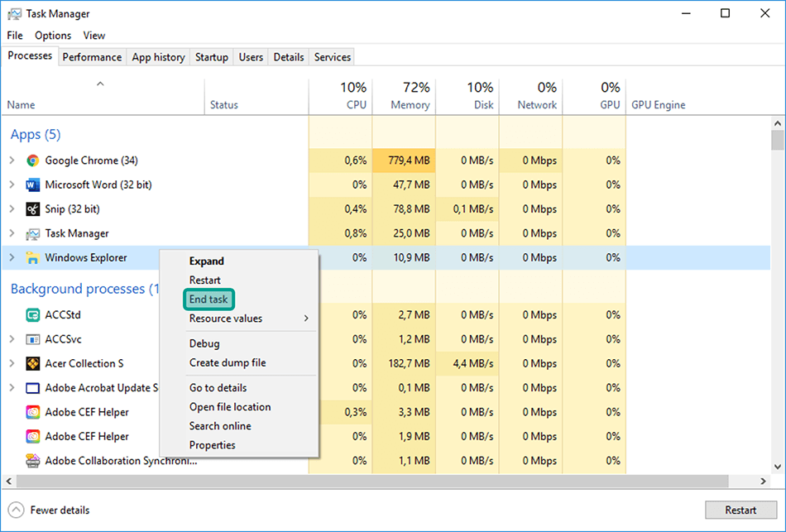The height and width of the screenshot is (532, 786).
Task: Expand the ACCSvc process row
Action: point(12,339)
